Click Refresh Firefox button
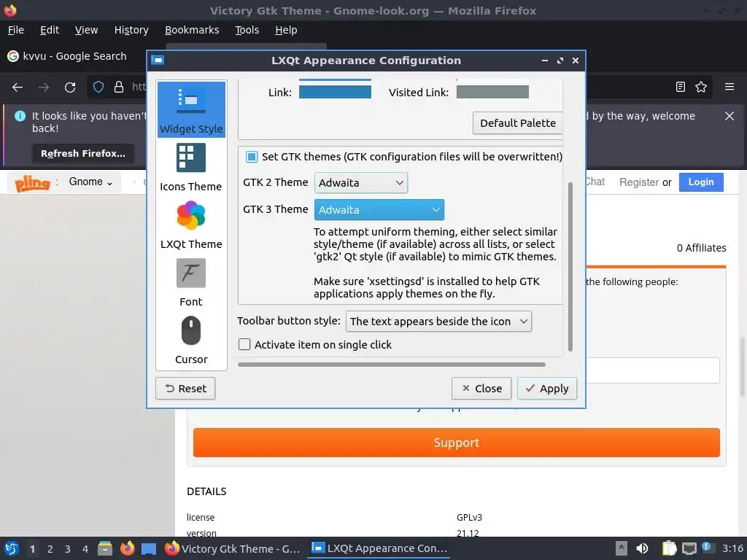Viewport: 747px width, 560px height. coord(83,154)
